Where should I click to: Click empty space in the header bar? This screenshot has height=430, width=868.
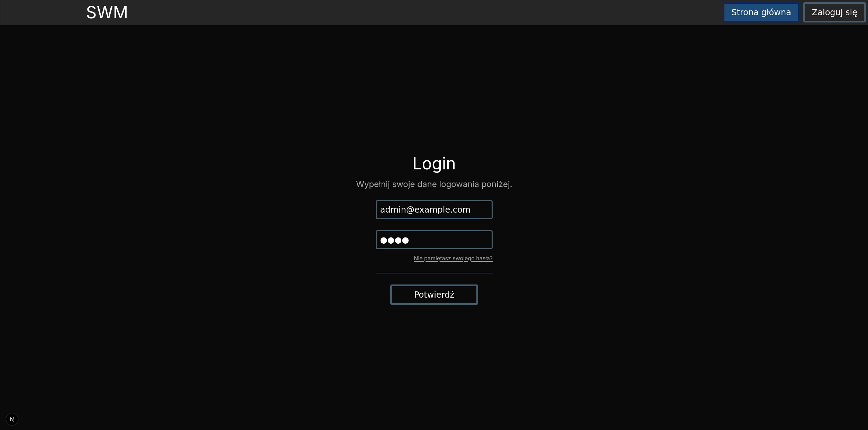[x=415, y=12]
